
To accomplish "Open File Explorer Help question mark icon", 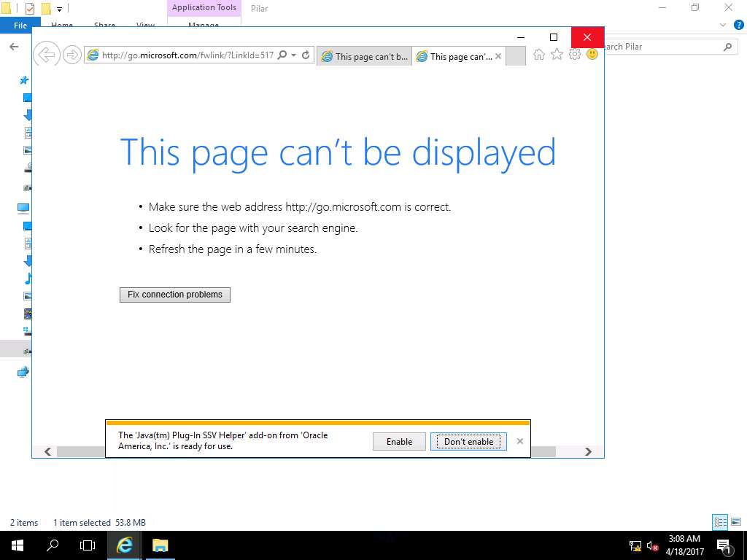I will [x=738, y=26].
